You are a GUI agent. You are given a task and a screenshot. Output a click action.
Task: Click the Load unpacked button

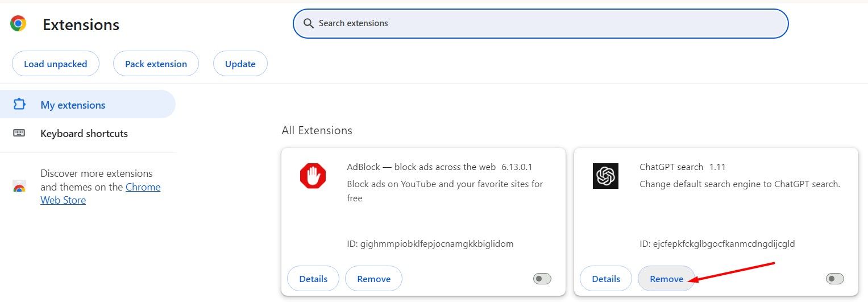point(56,64)
